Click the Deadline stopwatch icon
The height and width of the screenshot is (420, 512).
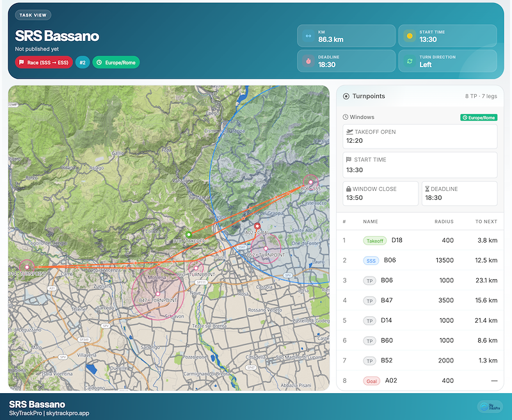point(308,61)
